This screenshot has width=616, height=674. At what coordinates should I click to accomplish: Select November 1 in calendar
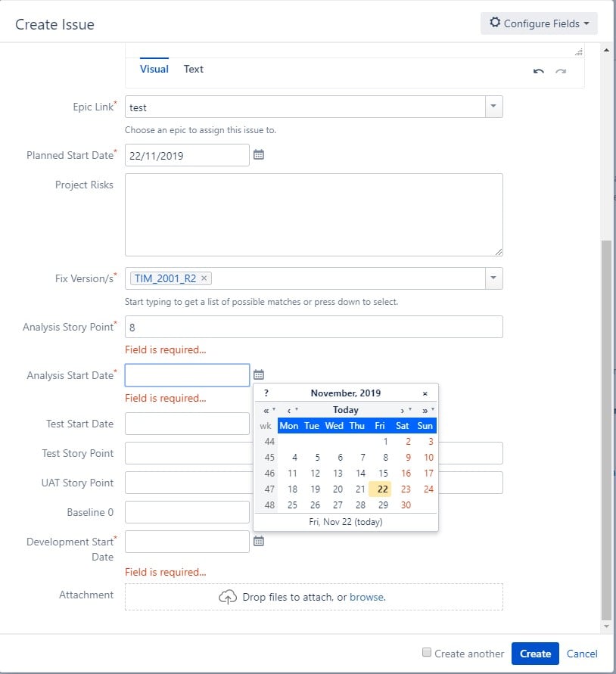click(x=385, y=442)
